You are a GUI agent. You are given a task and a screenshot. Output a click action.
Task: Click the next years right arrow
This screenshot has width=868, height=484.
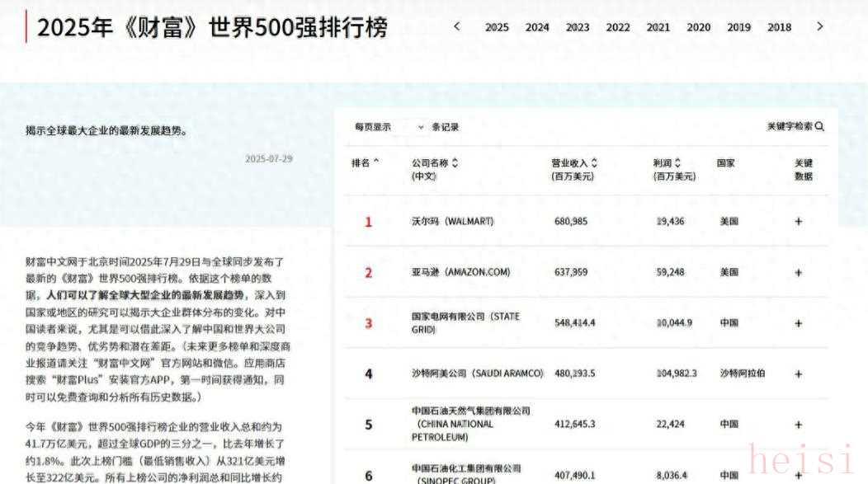click(x=819, y=26)
